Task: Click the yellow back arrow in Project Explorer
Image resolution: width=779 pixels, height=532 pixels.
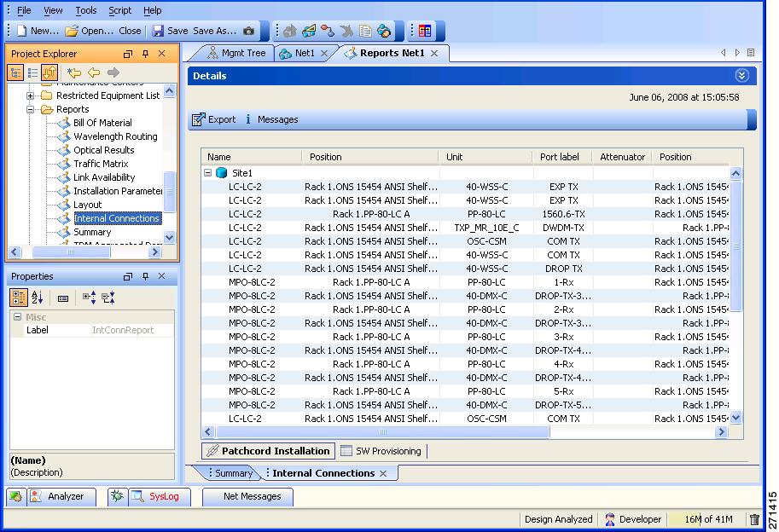Action: pos(93,73)
